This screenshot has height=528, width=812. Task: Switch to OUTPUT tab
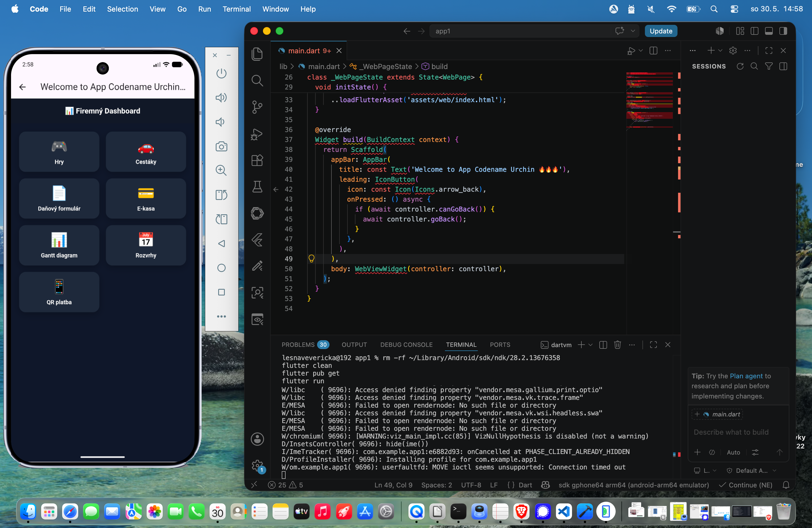[x=354, y=345]
